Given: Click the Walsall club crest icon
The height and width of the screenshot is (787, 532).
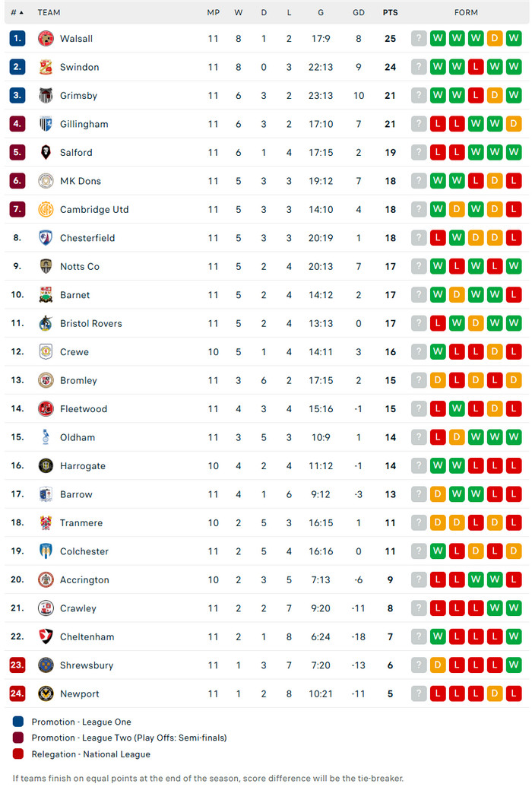Looking at the screenshot, I should (46, 39).
